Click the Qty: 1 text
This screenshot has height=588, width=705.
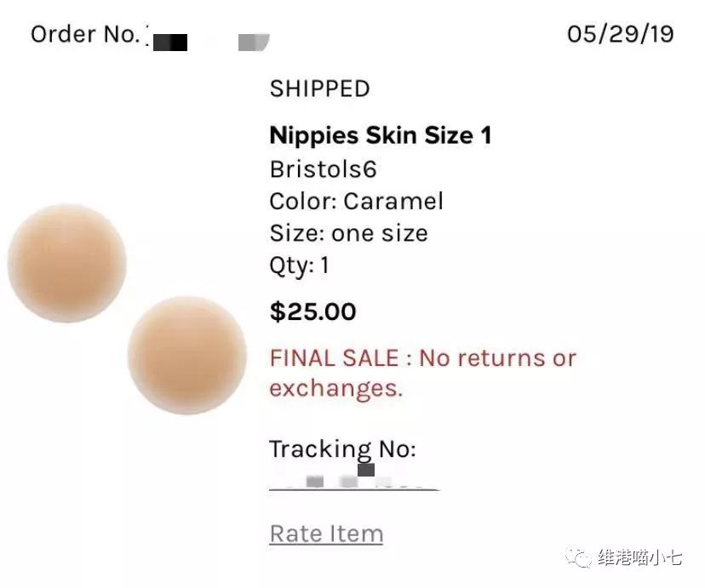[x=299, y=265]
